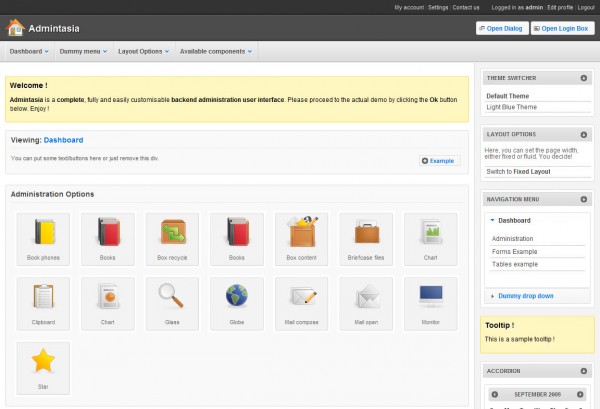This screenshot has height=409, width=600.
Task: Click the Administration Options heading
Action: pyautogui.click(x=52, y=194)
